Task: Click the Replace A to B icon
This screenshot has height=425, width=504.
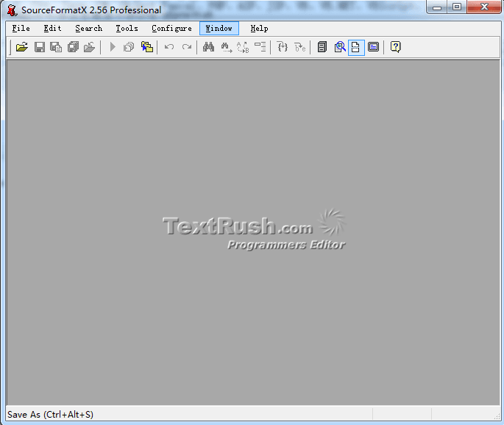Action: [x=243, y=48]
